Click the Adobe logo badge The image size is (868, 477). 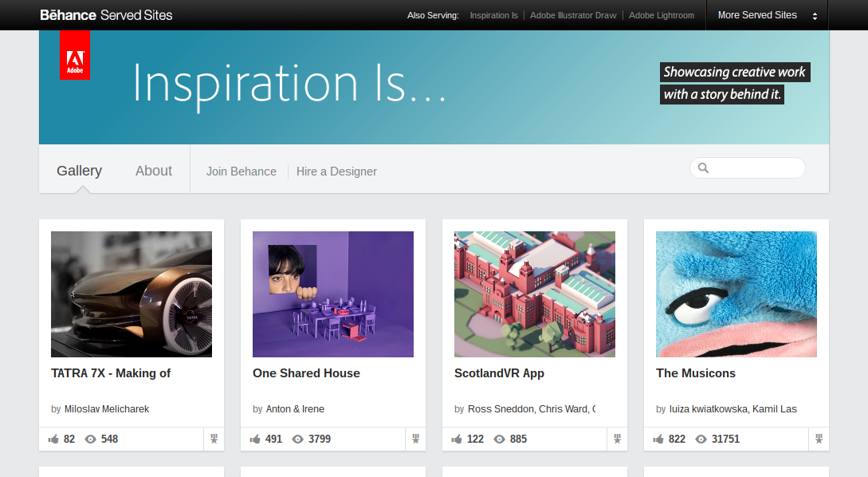click(75, 55)
